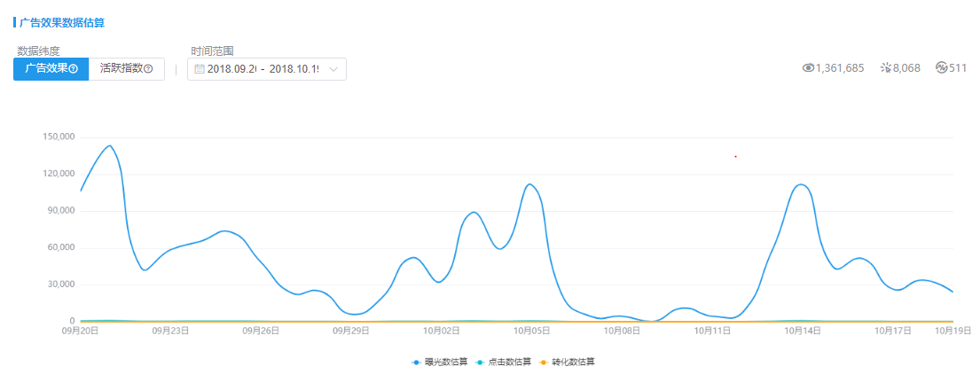Click the exposure curve peak near 09月20日
The width and height of the screenshot is (980, 382).
(110, 145)
